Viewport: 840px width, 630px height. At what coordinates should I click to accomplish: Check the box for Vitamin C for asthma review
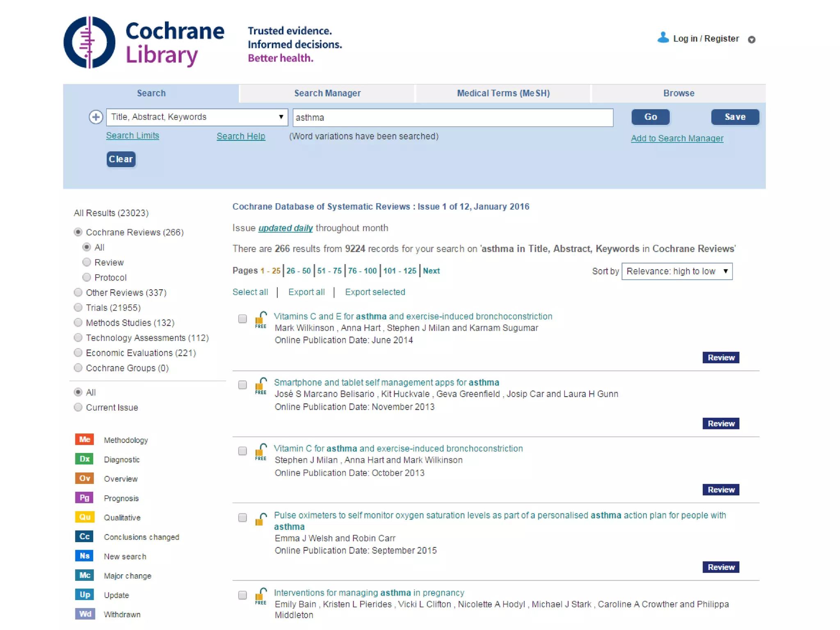click(x=242, y=451)
